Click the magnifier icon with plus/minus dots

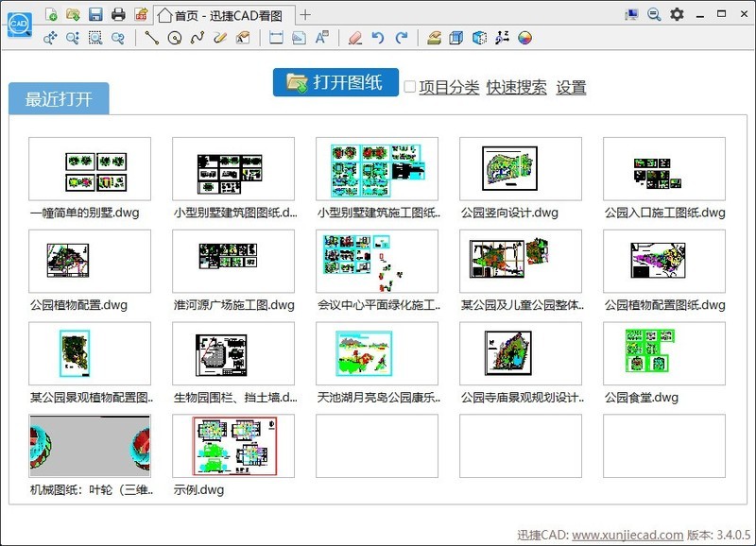73,38
